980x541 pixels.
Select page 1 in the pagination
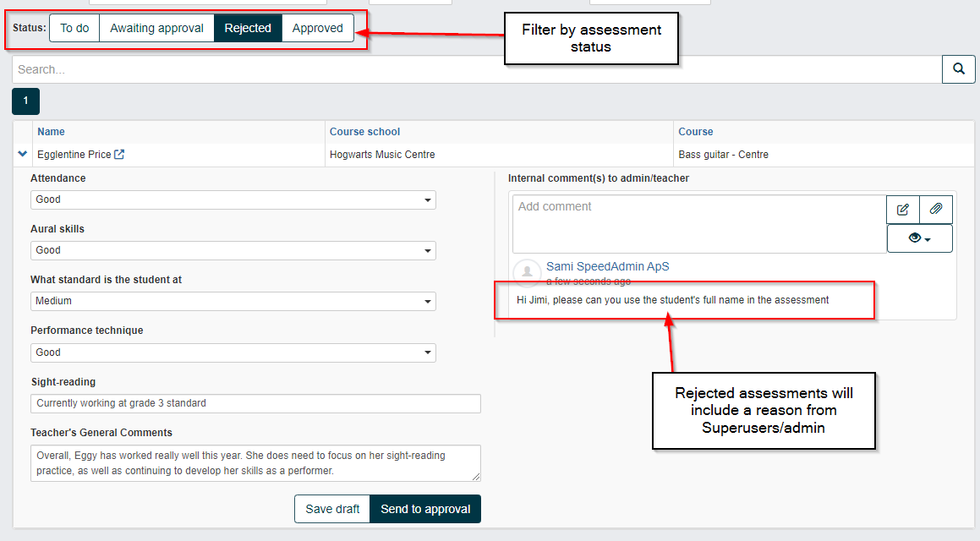tap(25, 101)
